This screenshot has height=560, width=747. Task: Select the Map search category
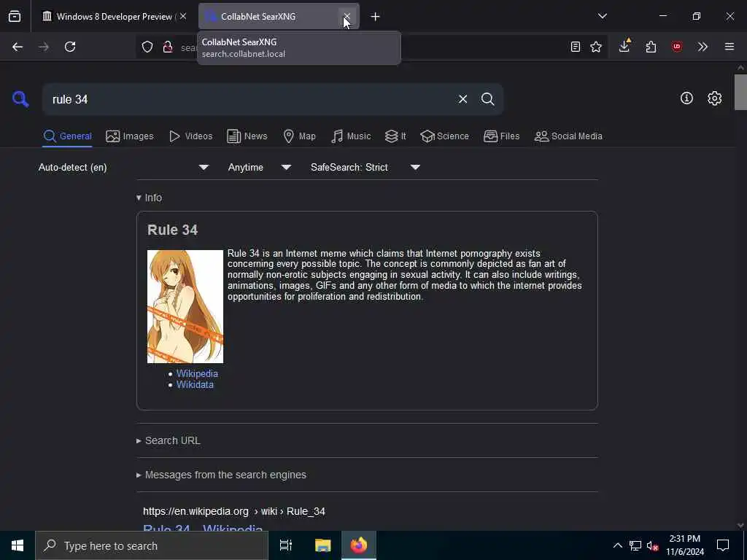299,136
